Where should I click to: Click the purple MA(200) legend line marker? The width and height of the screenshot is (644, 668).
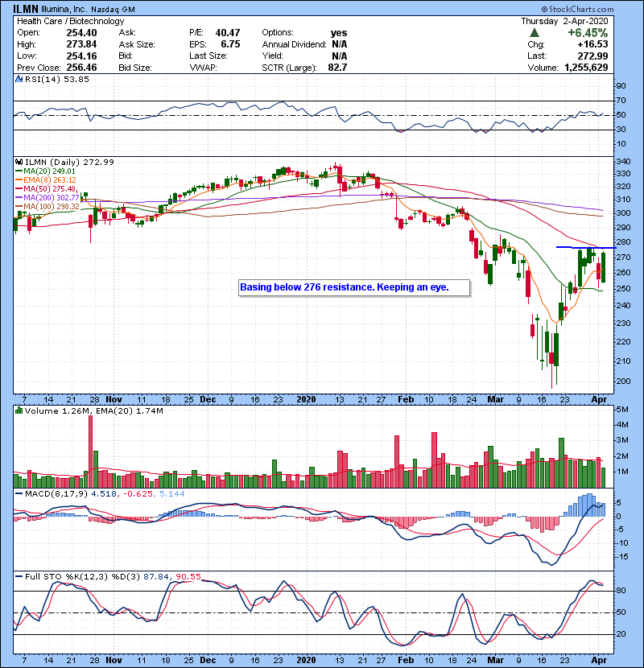(19, 198)
